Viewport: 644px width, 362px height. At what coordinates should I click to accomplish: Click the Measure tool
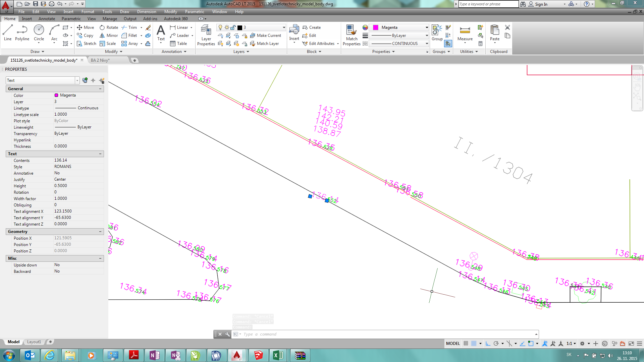coord(465,33)
